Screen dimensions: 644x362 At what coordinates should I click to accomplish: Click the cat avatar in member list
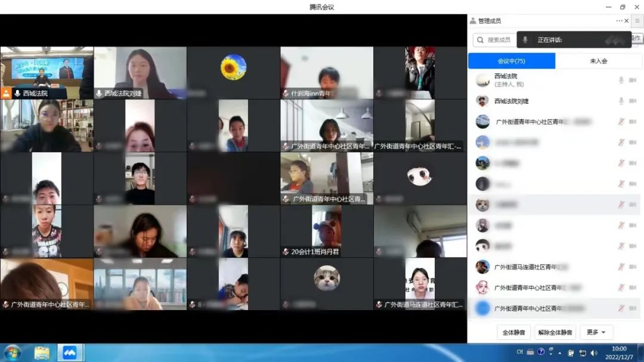click(482, 205)
